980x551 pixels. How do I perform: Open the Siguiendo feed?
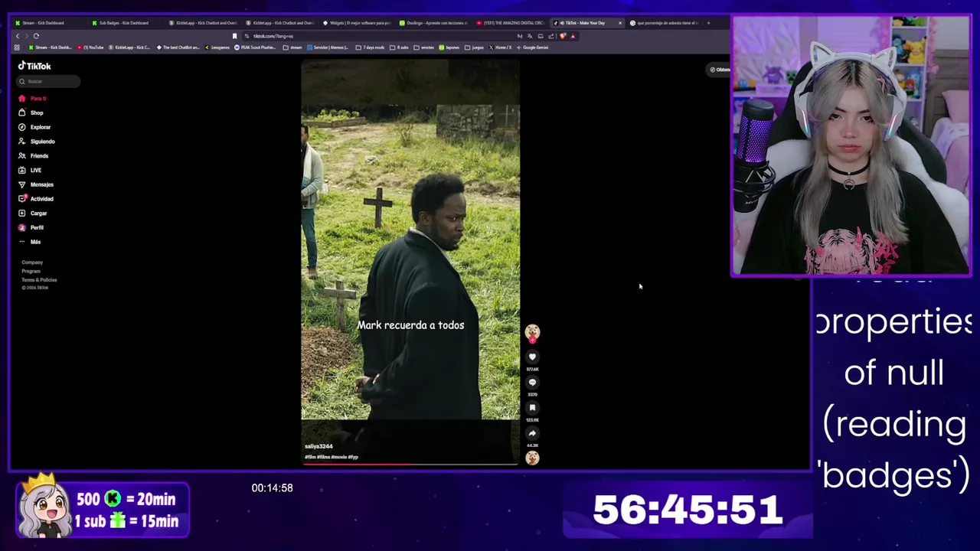[37, 142]
